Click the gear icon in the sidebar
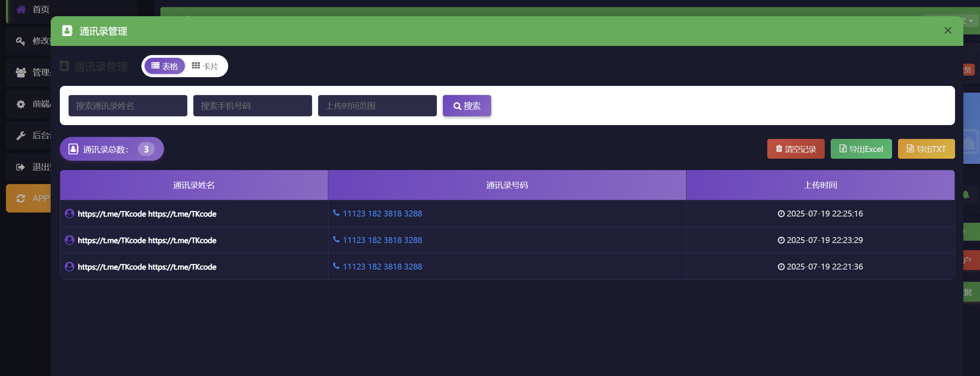This screenshot has height=376, width=980. (x=21, y=104)
